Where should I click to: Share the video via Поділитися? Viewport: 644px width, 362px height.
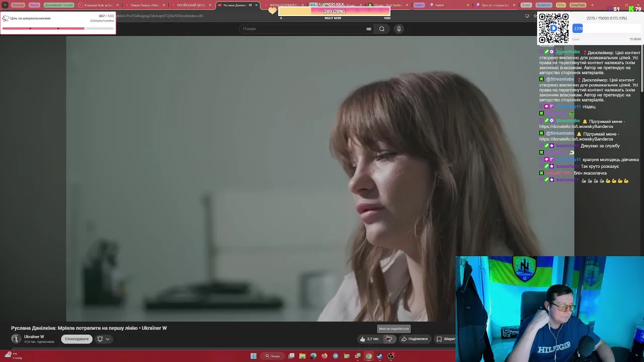click(415, 339)
